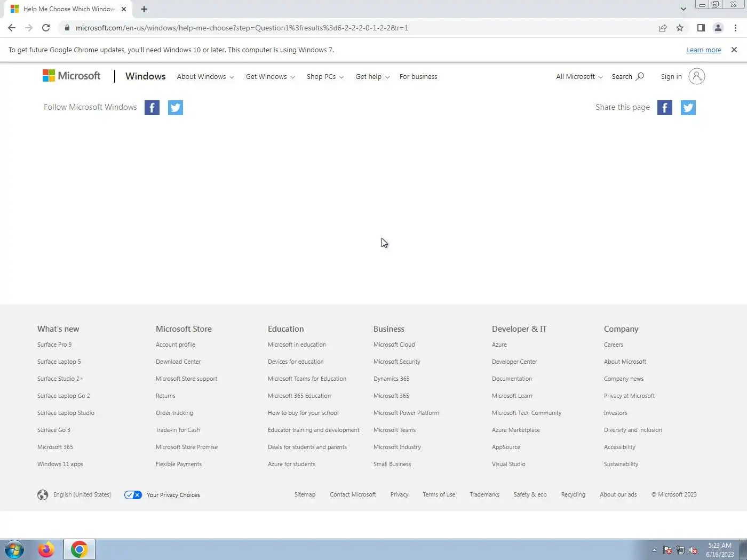Screen dimensions: 747x560
Task: Open Careers footer link
Action: point(614,345)
